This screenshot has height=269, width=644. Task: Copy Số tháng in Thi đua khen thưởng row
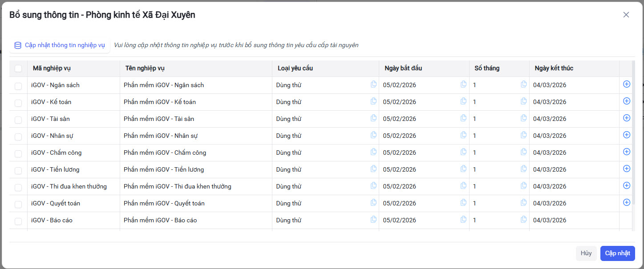click(x=524, y=185)
